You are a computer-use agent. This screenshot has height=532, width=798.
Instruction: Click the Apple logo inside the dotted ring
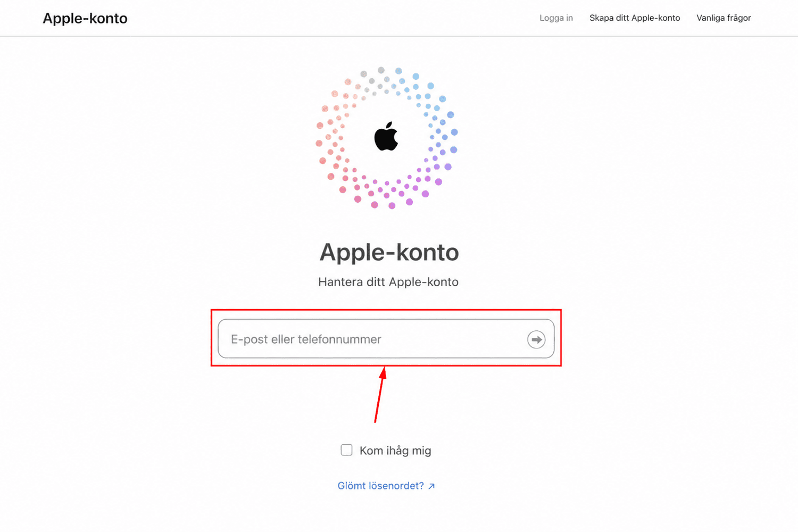tap(386, 136)
